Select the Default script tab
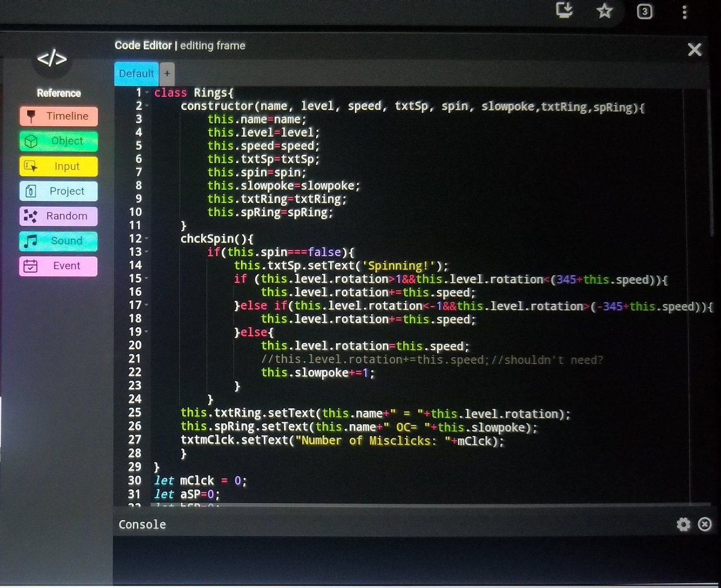Viewport: 721px width, 588px height. 136,73
